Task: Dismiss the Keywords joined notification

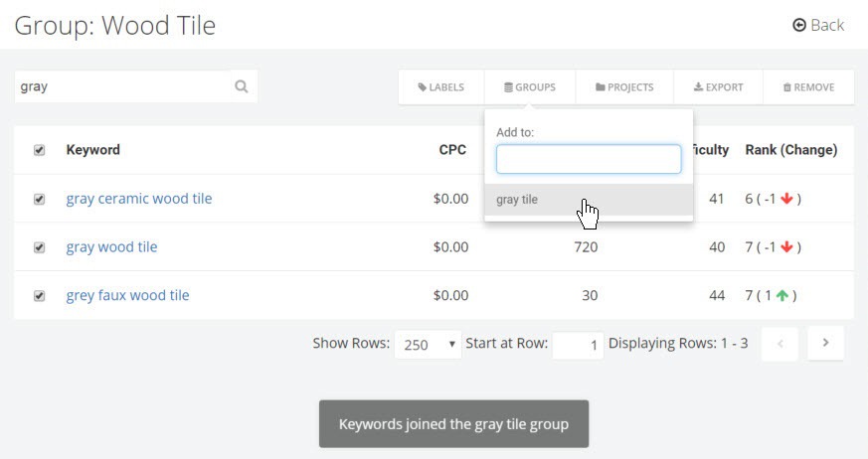Action: 453,424
